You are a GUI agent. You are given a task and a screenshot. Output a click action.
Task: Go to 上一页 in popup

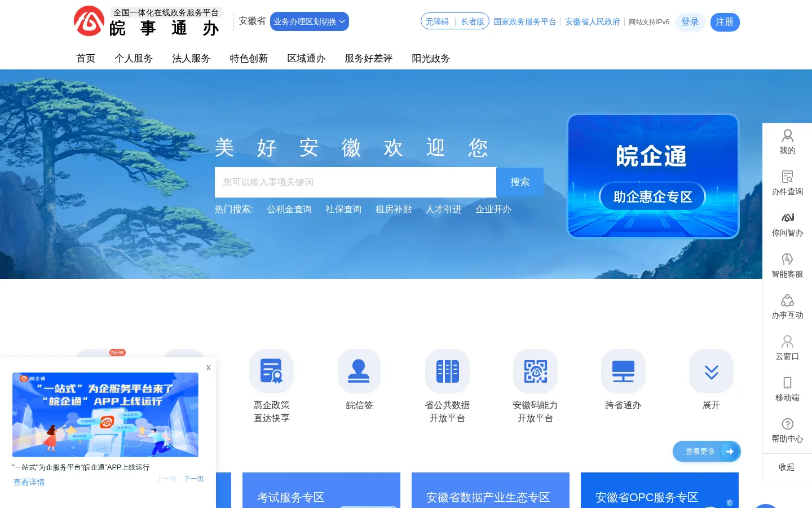pos(166,479)
